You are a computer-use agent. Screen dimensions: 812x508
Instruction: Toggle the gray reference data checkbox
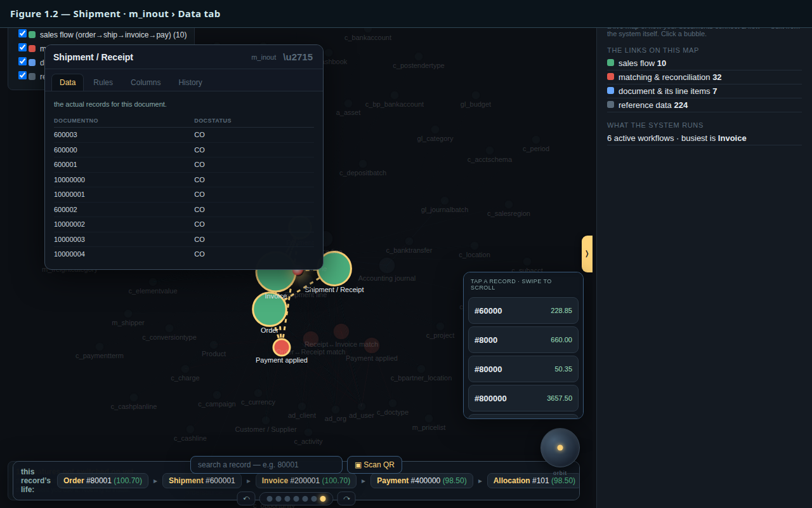tap(23, 76)
